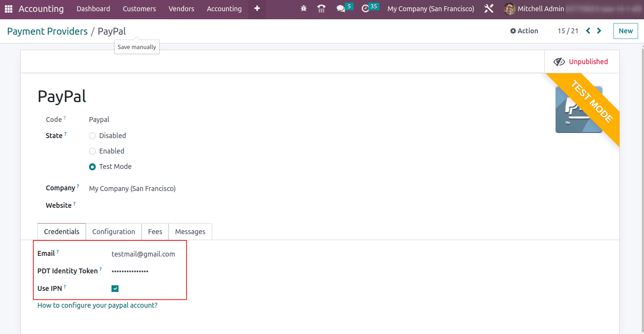Click the Code field help question mark
The image size is (644, 334).
pos(65,118)
